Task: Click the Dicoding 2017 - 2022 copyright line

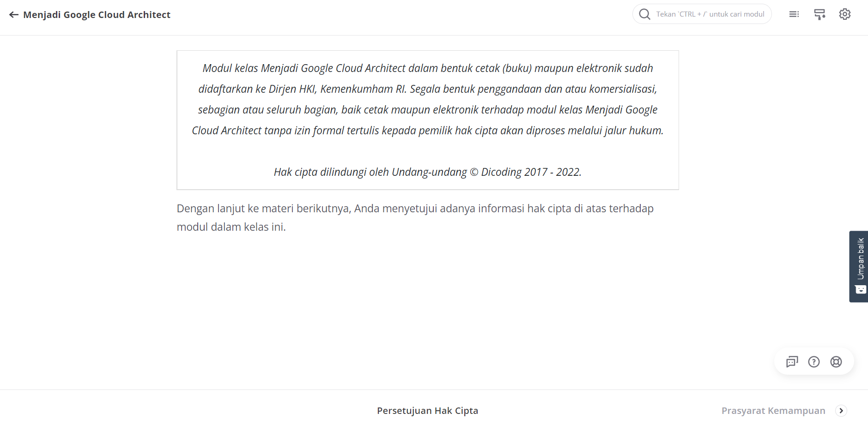Action: (x=427, y=172)
